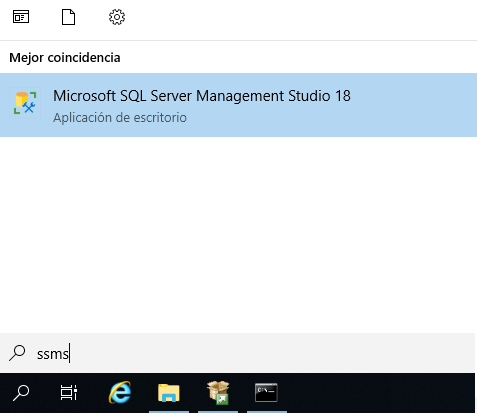Open Task View from taskbar
This screenshot has width=477, height=413.
[x=69, y=393]
